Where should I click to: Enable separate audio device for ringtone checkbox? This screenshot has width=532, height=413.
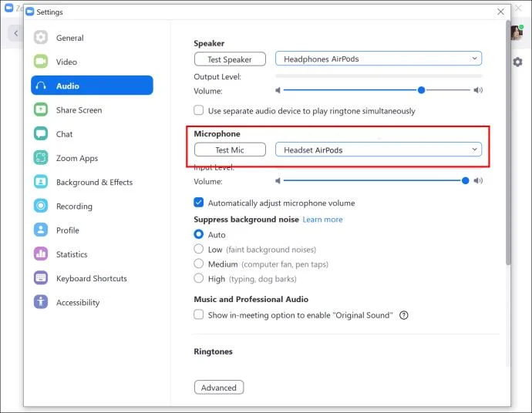point(198,110)
